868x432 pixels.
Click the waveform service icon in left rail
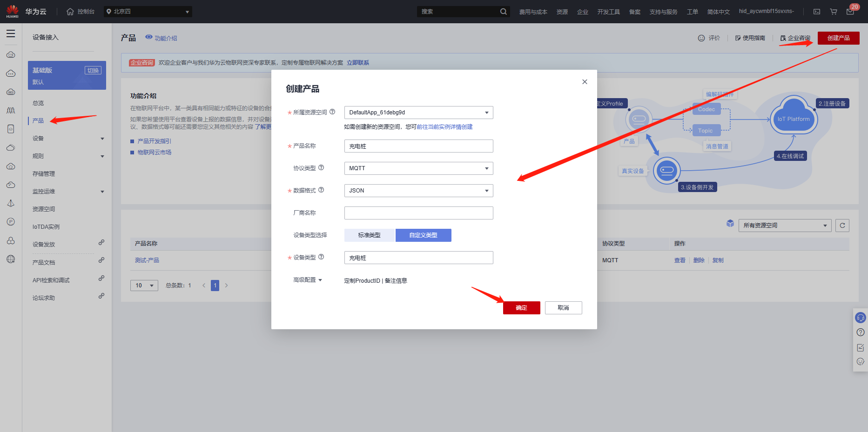11,111
